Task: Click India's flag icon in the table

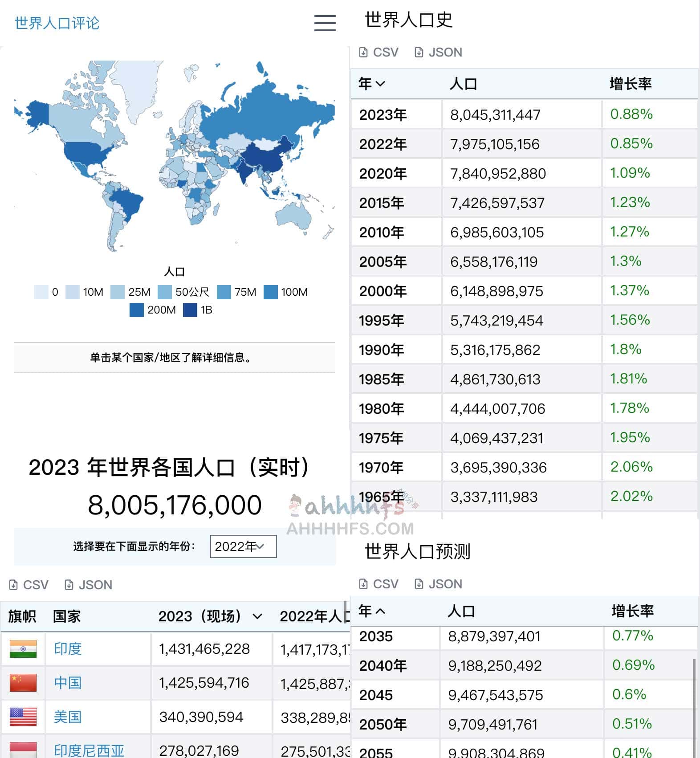Action: point(23,649)
